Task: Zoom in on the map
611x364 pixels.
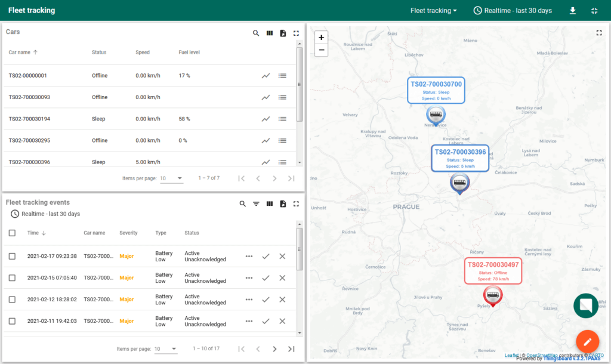Action: [x=322, y=37]
